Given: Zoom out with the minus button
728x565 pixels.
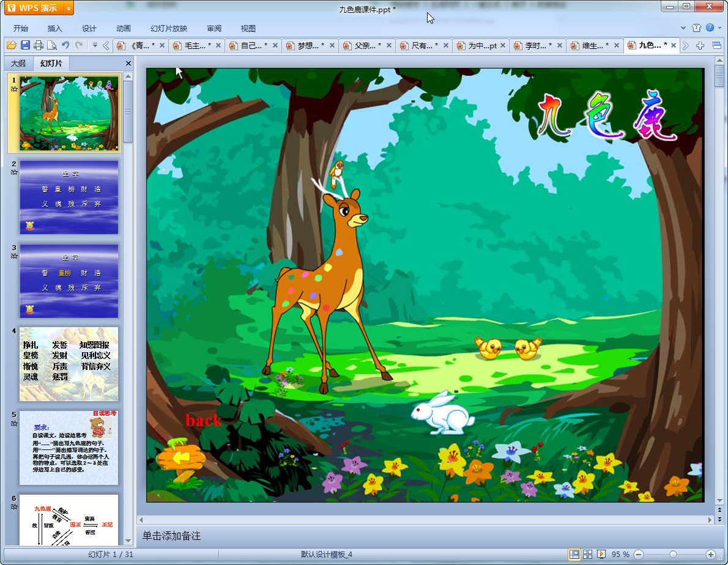Looking at the screenshot, I should 639,555.
